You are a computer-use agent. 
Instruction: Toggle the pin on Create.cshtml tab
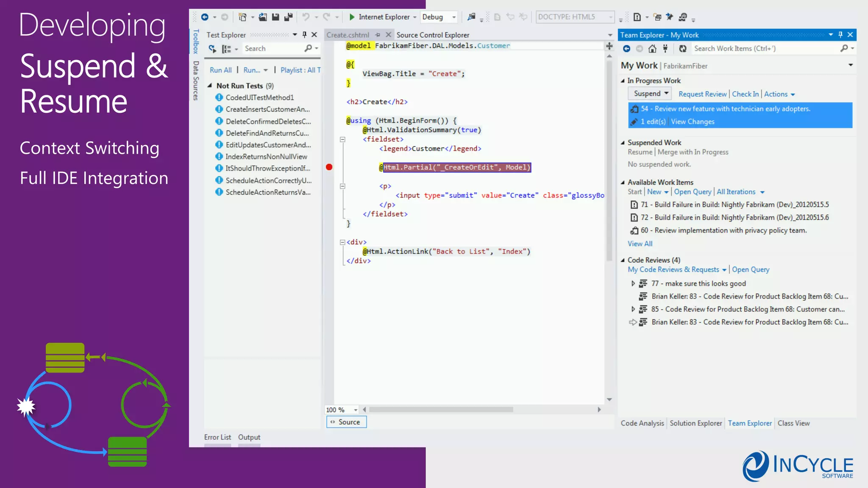tap(378, 35)
